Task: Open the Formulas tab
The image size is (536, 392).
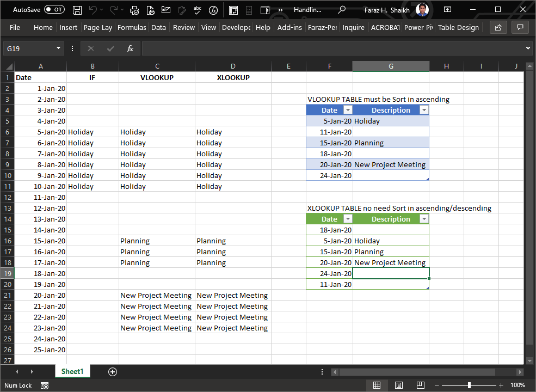Action: click(132, 27)
